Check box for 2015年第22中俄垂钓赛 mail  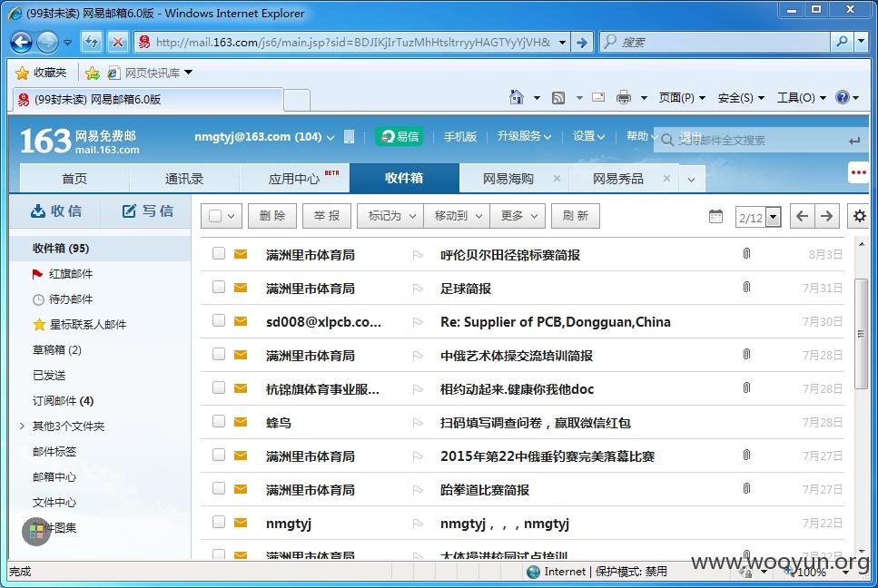click(x=219, y=455)
